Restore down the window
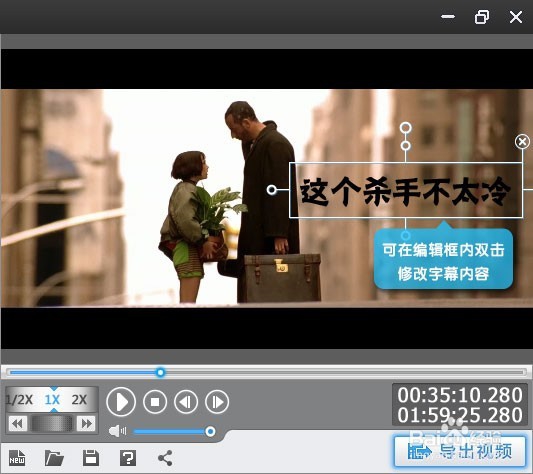The height and width of the screenshot is (474, 533). [x=482, y=17]
